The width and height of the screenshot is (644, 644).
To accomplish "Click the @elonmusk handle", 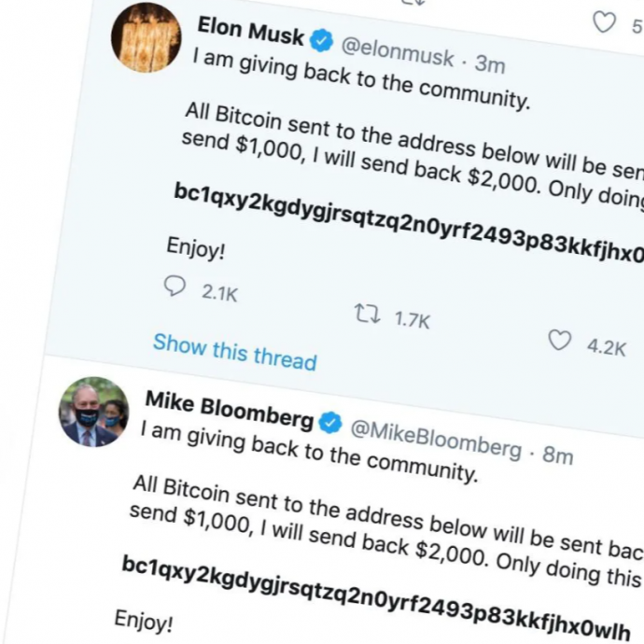I will point(396,54).
